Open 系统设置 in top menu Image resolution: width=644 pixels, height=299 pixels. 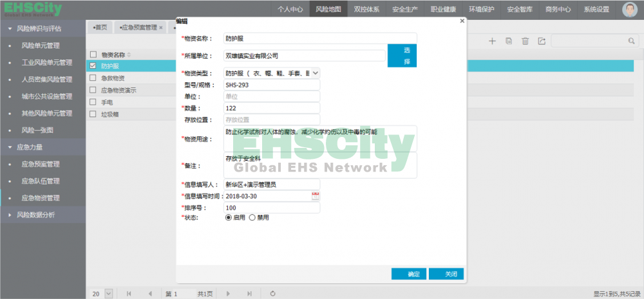click(x=596, y=10)
